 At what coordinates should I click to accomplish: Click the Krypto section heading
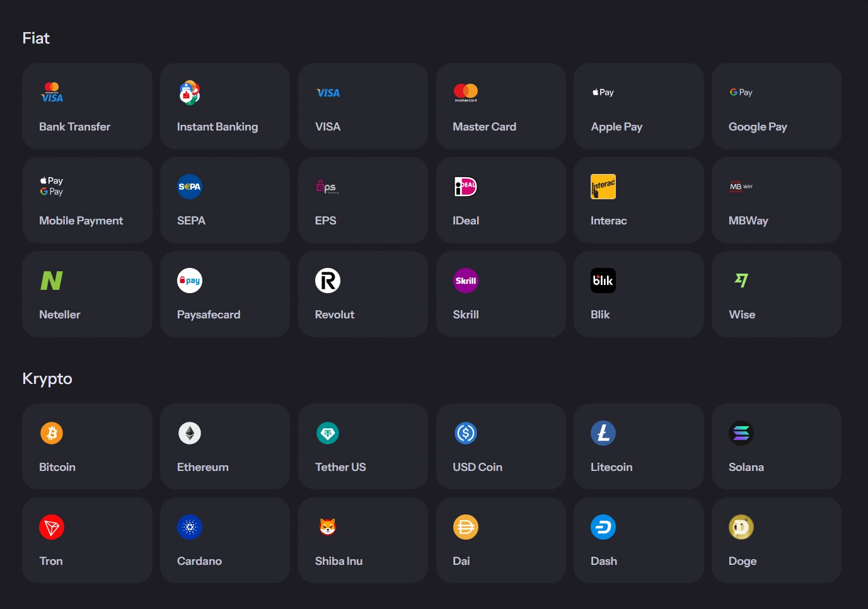pos(47,379)
